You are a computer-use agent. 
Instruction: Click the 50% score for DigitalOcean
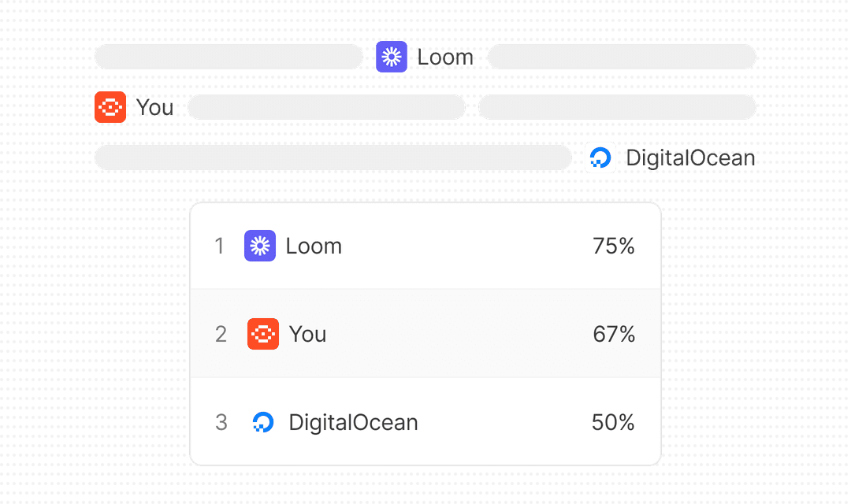[x=613, y=422]
